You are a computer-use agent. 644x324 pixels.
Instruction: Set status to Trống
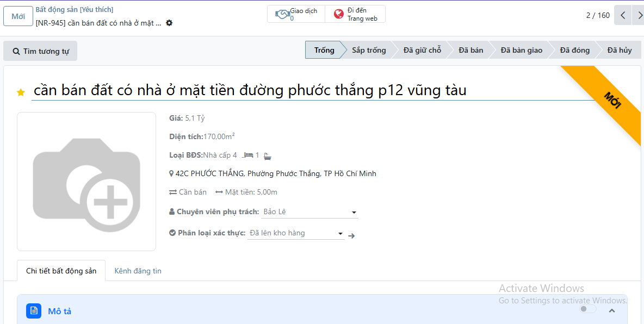(x=324, y=50)
